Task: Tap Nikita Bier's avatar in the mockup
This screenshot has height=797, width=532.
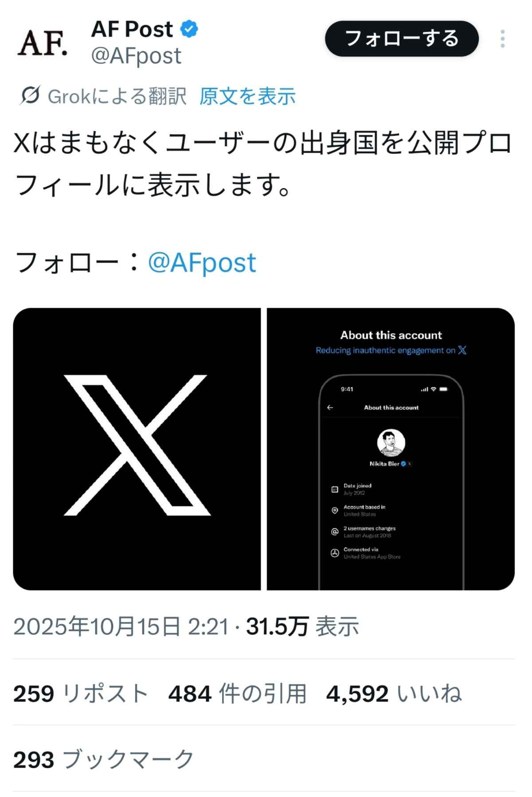Action: [391, 442]
